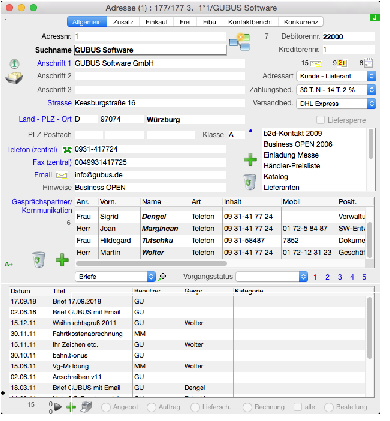Click the notepad icon next to count 8
The height and width of the screenshot is (421, 390).
coord(368,63)
